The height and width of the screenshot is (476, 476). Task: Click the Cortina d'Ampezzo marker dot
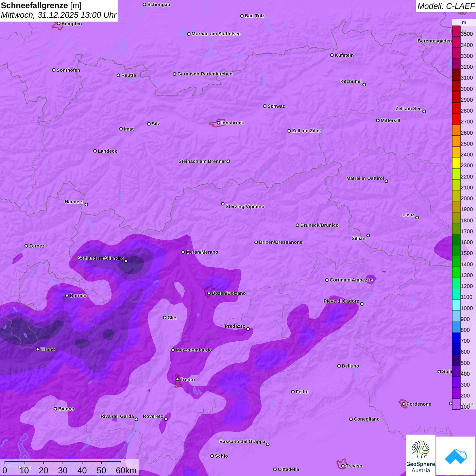[327, 280]
